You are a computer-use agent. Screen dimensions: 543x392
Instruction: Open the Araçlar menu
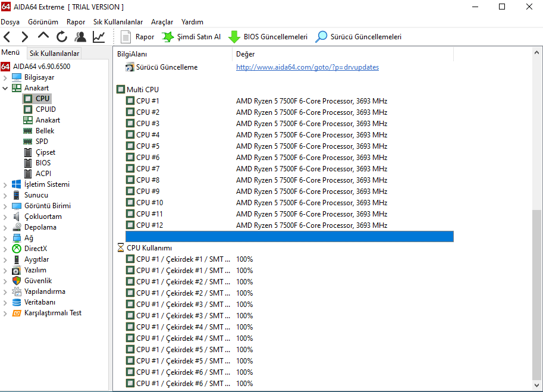[162, 22]
